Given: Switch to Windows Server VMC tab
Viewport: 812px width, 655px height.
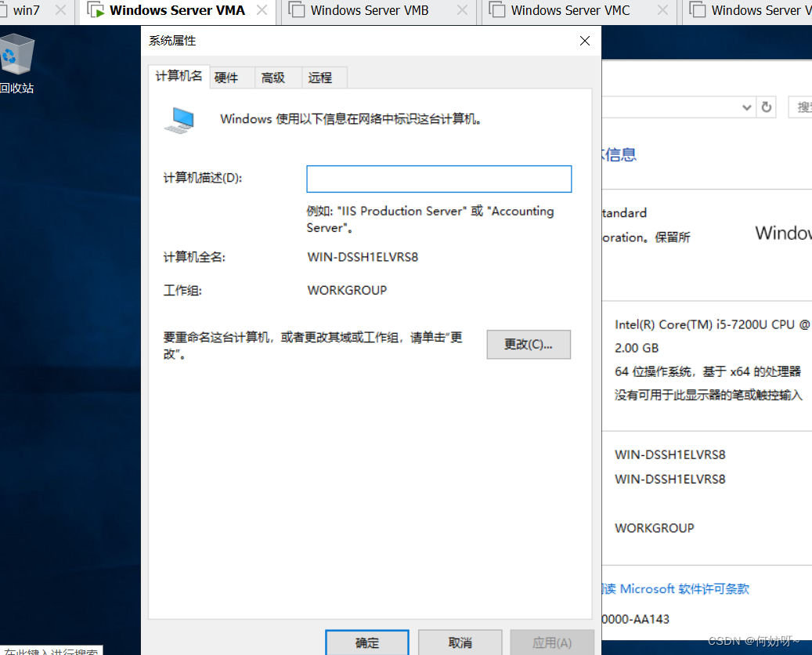Looking at the screenshot, I should tap(570, 10).
